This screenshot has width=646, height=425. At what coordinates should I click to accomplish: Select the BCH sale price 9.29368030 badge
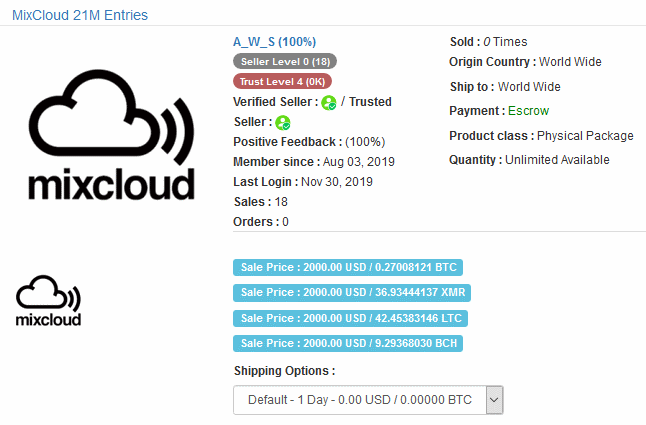(x=348, y=343)
